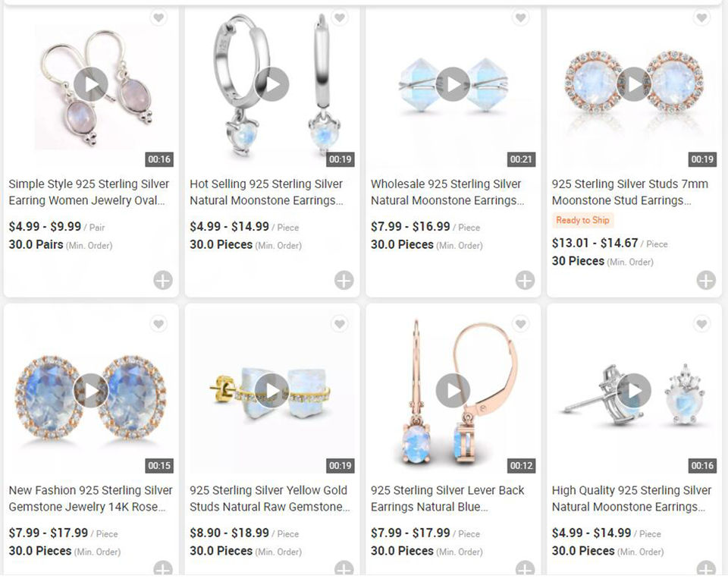The width and height of the screenshot is (728, 579).
Task: Add Simple Style earrings with plus icon
Action: [163, 280]
